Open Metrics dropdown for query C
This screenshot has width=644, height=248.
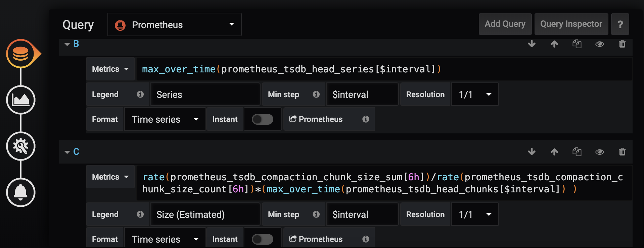110,177
